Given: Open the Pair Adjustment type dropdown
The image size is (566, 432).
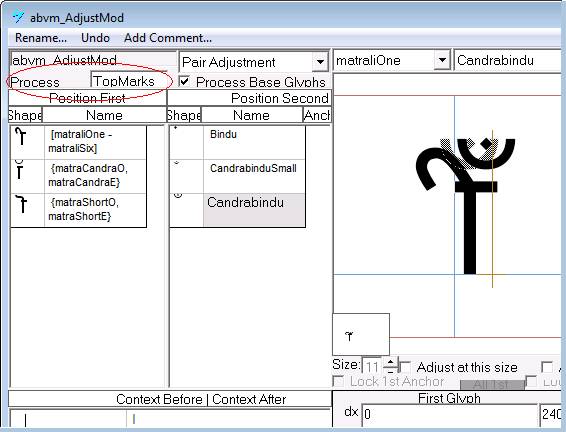Looking at the screenshot, I should 320,62.
